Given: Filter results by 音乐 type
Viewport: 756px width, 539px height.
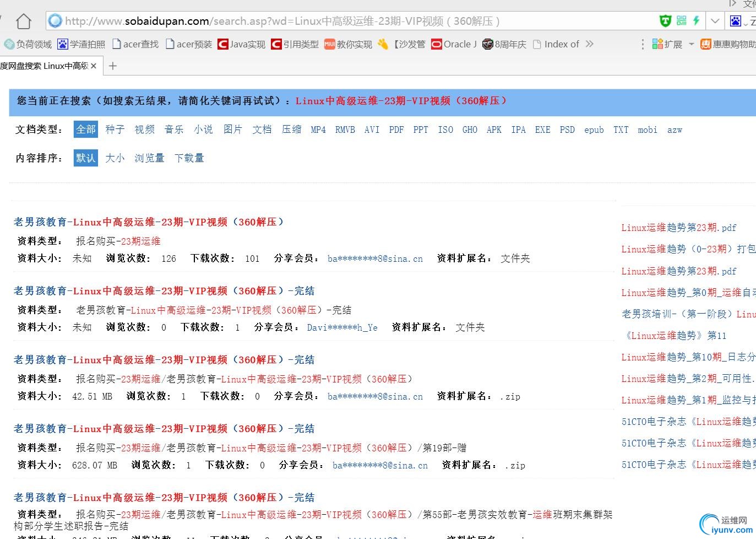Looking at the screenshot, I should coord(174,130).
